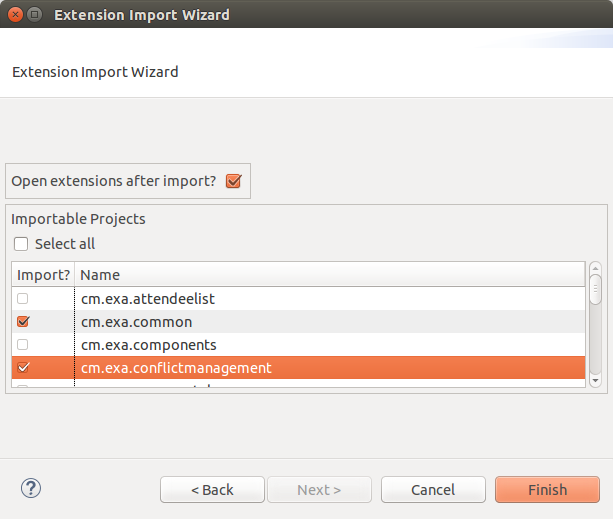Click Finish to complete the import
Viewport: 613px width, 519px height.
(x=547, y=490)
